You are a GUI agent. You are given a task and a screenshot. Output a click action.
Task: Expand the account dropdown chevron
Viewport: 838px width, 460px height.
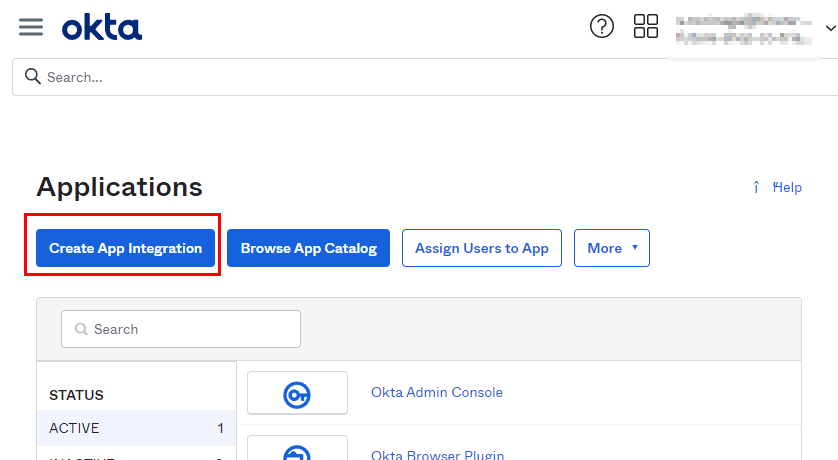pyautogui.click(x=831, y=28)
